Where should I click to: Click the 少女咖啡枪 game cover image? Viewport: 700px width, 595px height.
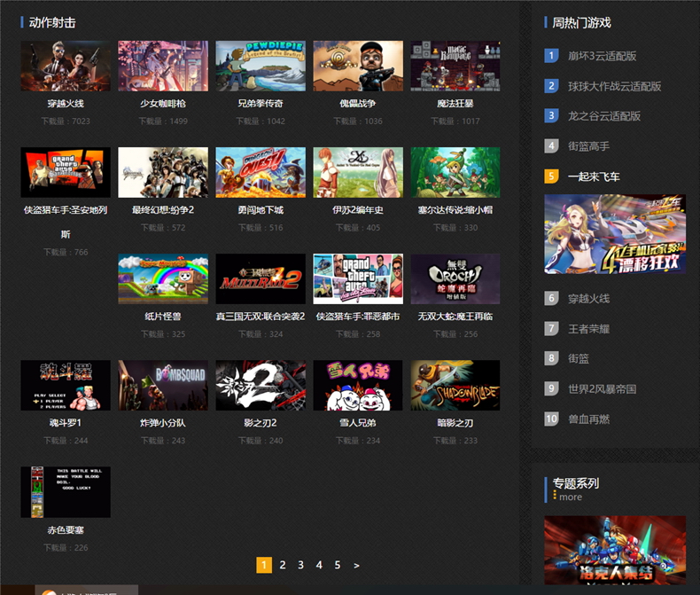tap(163, 67)
